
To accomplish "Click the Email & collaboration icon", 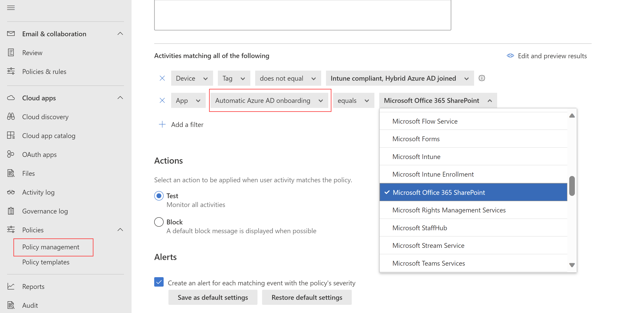I will [11, 34].
